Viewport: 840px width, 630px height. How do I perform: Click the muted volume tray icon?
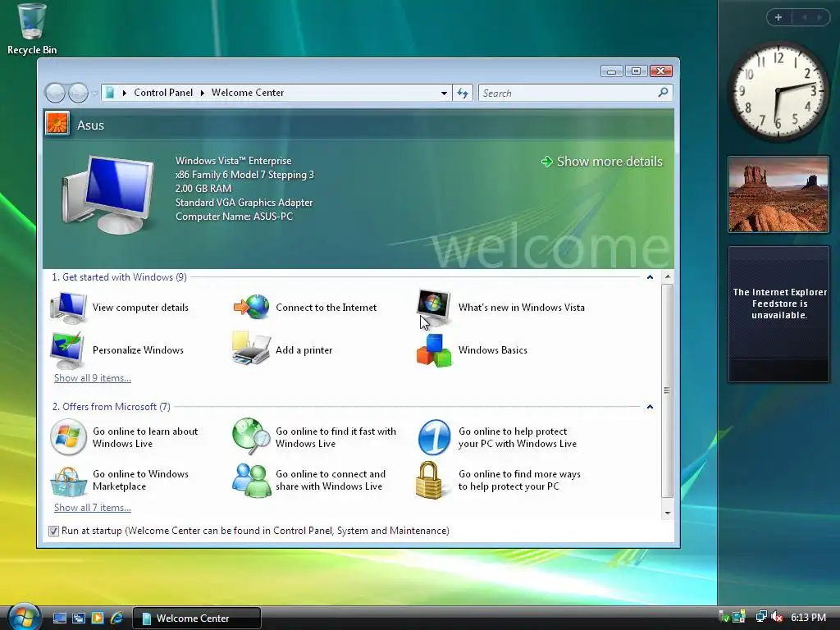click(777, 617)
